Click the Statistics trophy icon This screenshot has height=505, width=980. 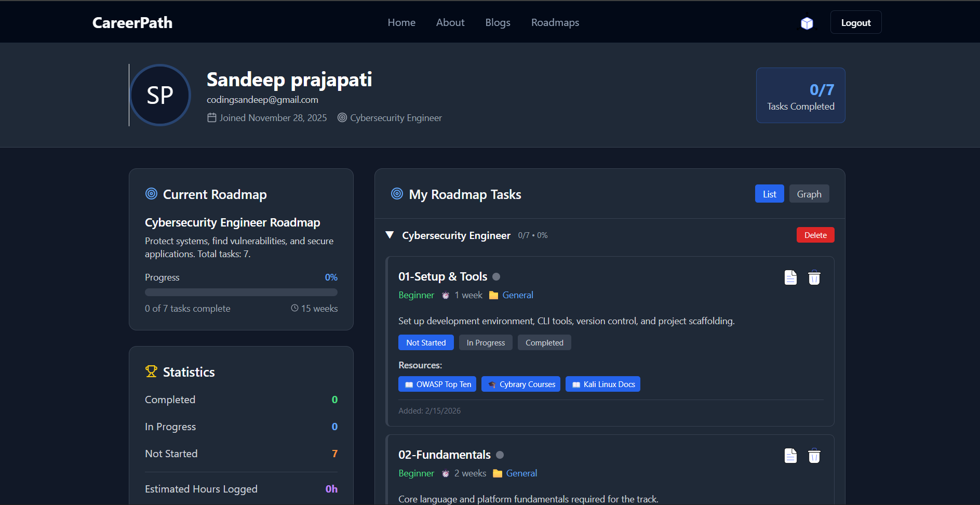click(x=151, y=371)
